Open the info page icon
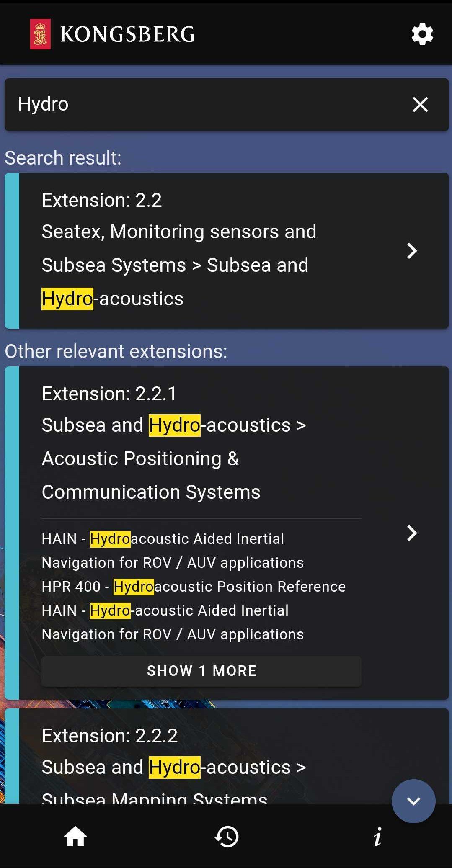This screenshot has width=452, height=868. coord(377,837)
